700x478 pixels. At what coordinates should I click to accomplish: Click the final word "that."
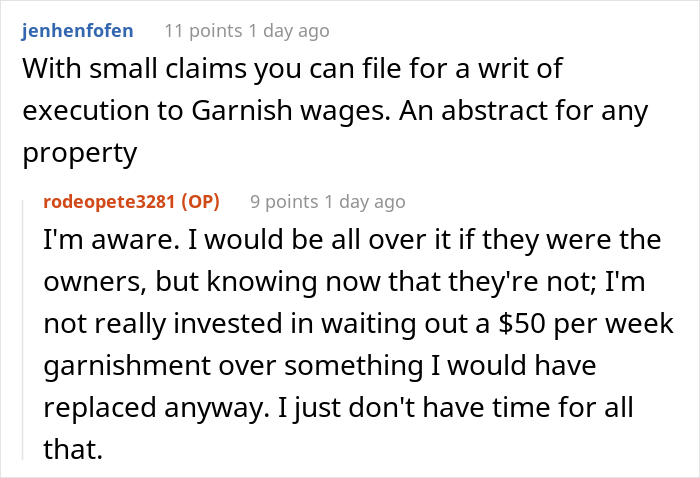[x=73, y=449]
